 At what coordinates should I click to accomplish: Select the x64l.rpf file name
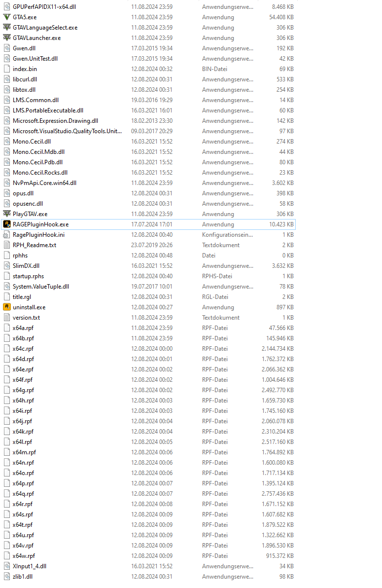tap(23, 442)
